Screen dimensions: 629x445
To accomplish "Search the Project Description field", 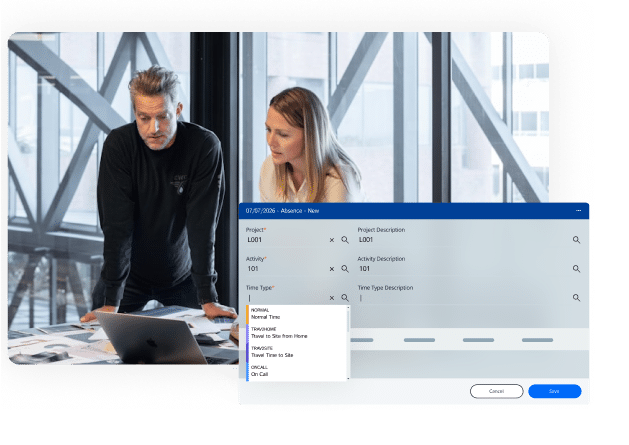I will point(576,240).
